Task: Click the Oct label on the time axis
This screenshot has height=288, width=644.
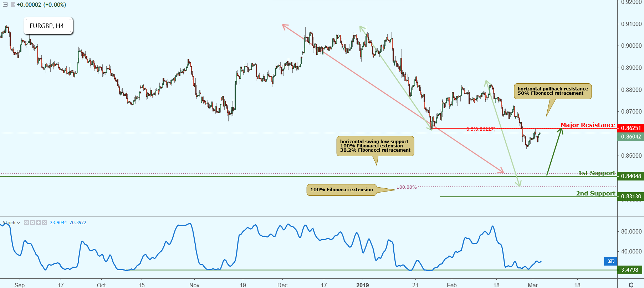Action: tap(101, 285)
